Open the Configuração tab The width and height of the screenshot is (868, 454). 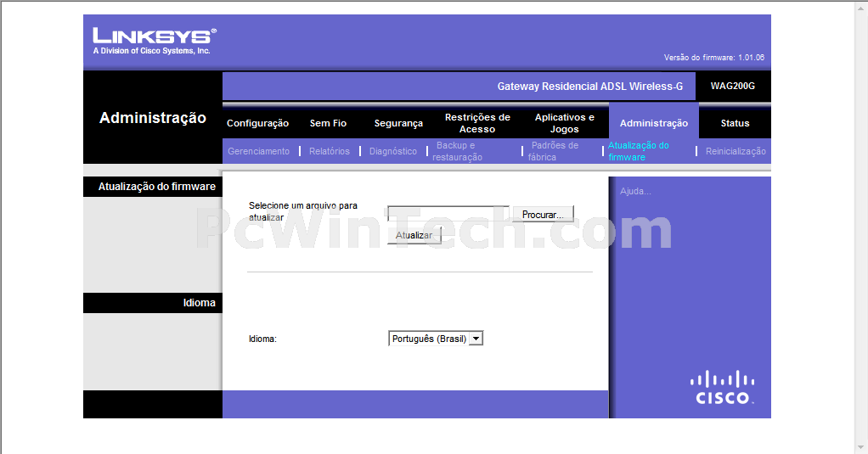[257, 123]
